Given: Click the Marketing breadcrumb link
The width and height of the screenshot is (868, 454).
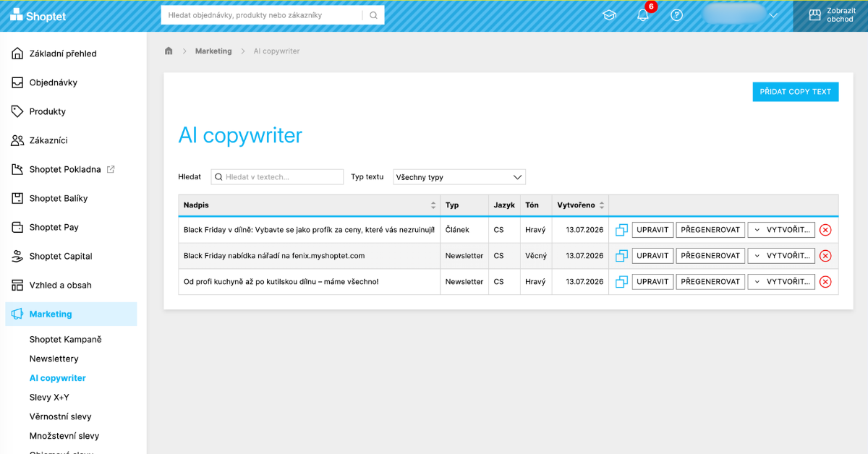Looking at the screenshot, I should pos(213,51).
